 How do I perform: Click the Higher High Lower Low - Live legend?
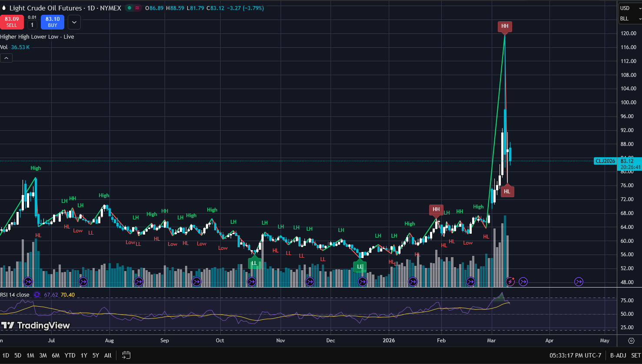pos(37,37)
